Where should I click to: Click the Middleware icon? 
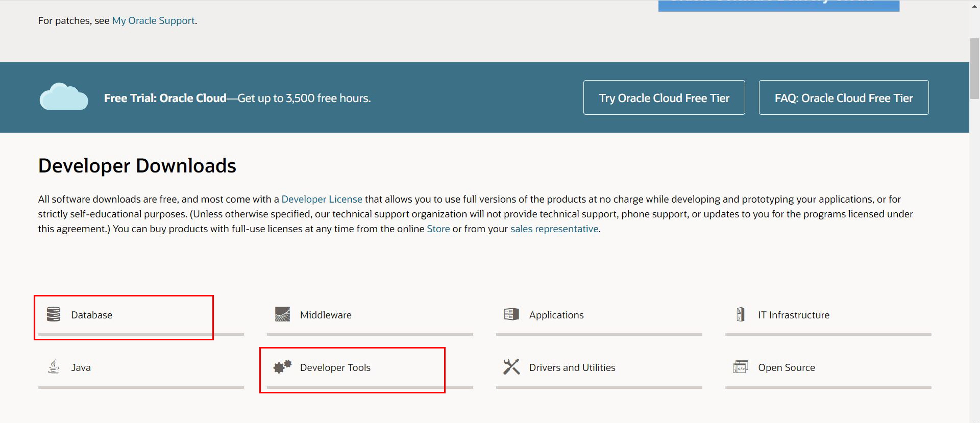pyautogui.click(x=282, y=314)
